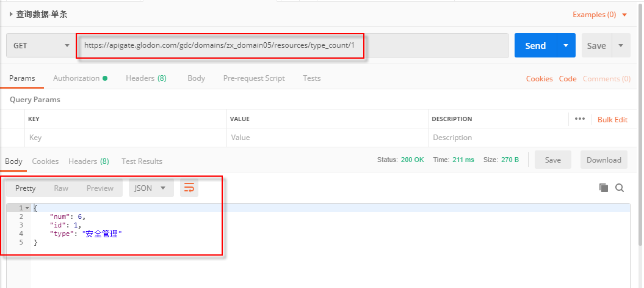Image resolution: width=644 pixels, height=288 pixels.
Task: Open the Send button dropdown arrow
Action: point(566,46)
